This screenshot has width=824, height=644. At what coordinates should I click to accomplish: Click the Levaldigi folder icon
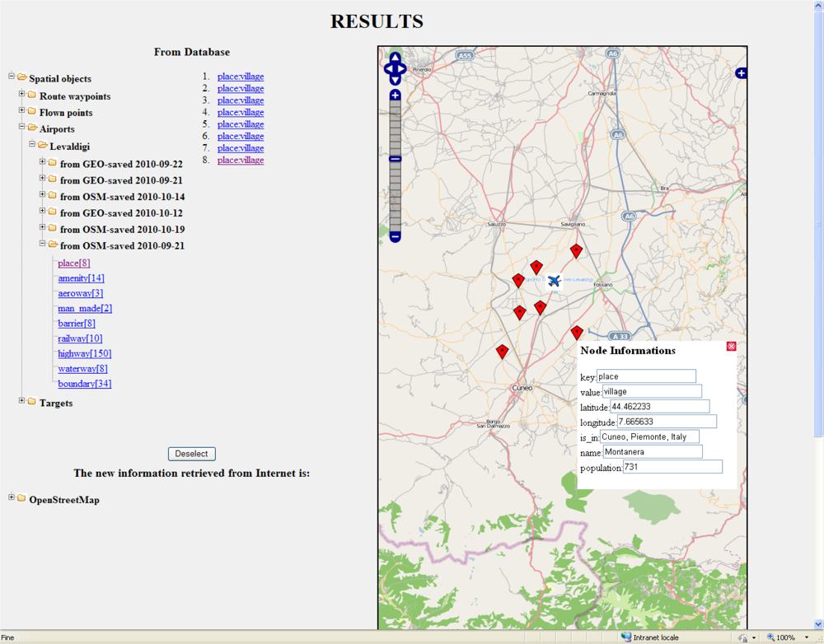43,145
